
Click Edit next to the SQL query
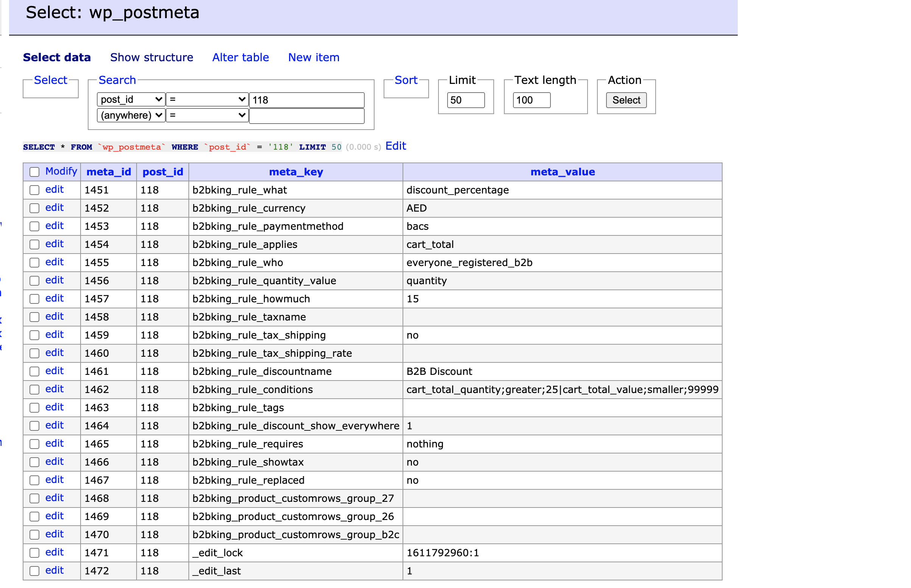click(x=395, y=146)
